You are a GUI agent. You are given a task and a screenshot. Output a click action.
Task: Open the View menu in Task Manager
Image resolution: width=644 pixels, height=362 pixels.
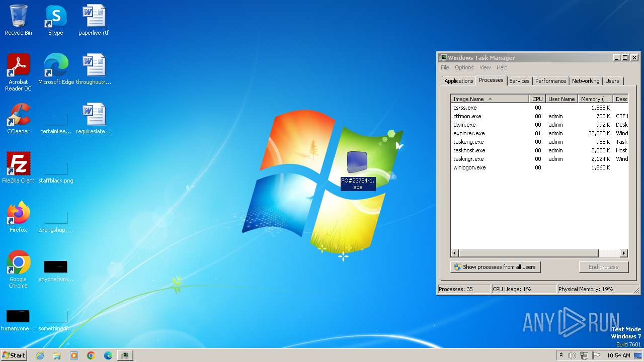(x=485, y=67)
